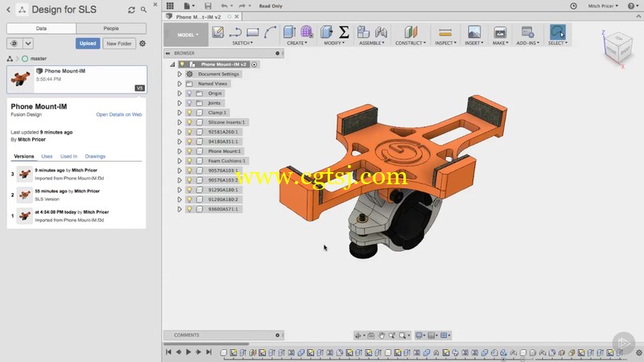Open the Orbit navigation tool
The height and width of the screenshot is (362, 644).
(x=358, y=335)
